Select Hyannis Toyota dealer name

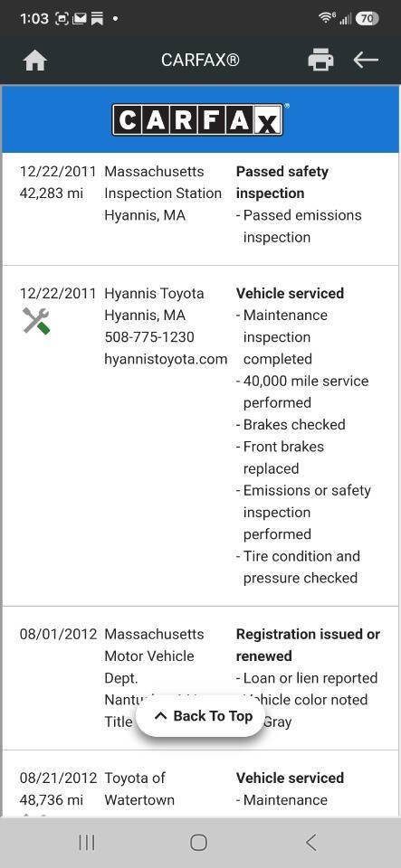154,293
